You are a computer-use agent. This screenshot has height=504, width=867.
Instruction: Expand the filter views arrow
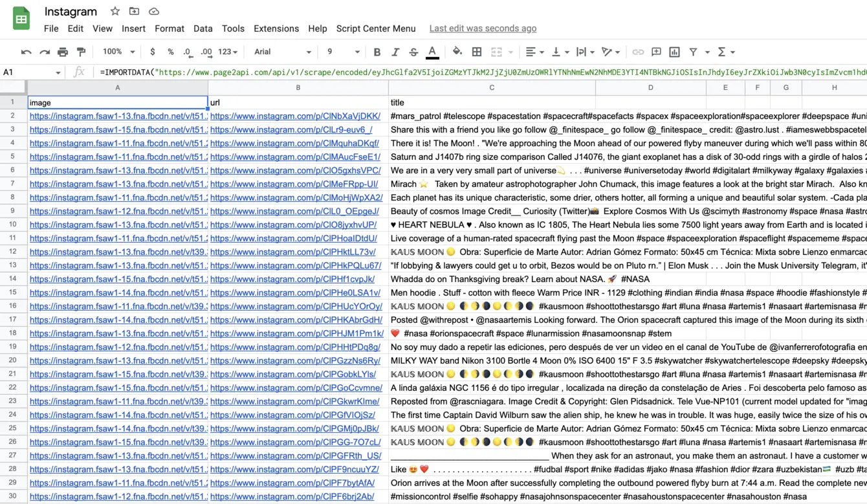tap(707, 52)
